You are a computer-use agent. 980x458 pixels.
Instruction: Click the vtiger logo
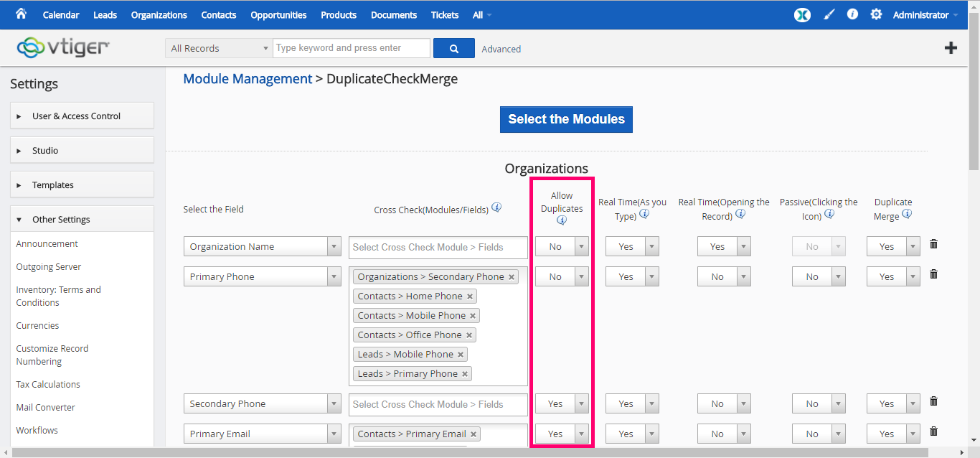(x=63, y=47)
